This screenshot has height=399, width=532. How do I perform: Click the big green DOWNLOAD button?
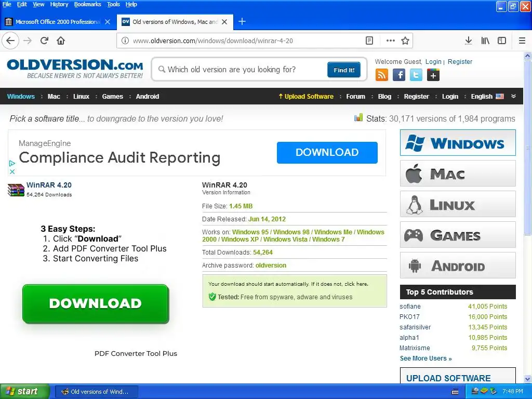(96, 303)
